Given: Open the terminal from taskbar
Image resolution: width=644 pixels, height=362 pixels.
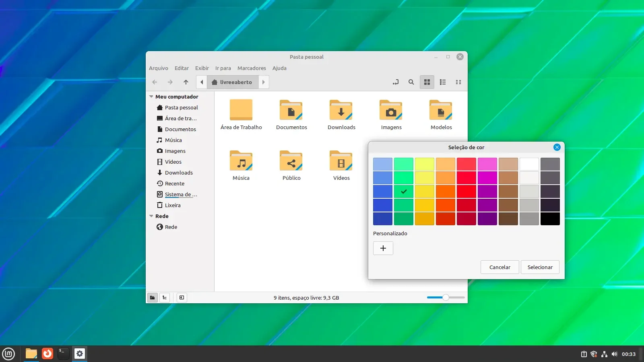Looking at the screenshot, I should coord(64,354).
